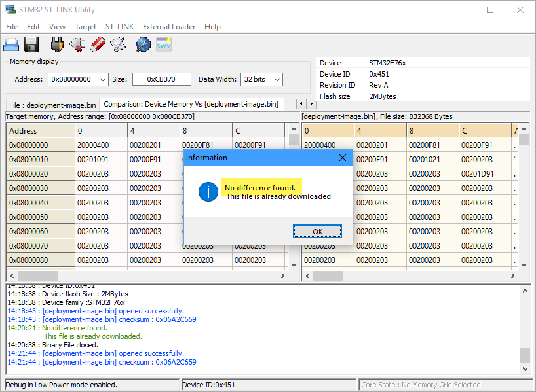The height and width of the screenshot is (392, 536).
Task: Click target memory vertical scrollbar down arrow
Action: click(x=294, y=264)
